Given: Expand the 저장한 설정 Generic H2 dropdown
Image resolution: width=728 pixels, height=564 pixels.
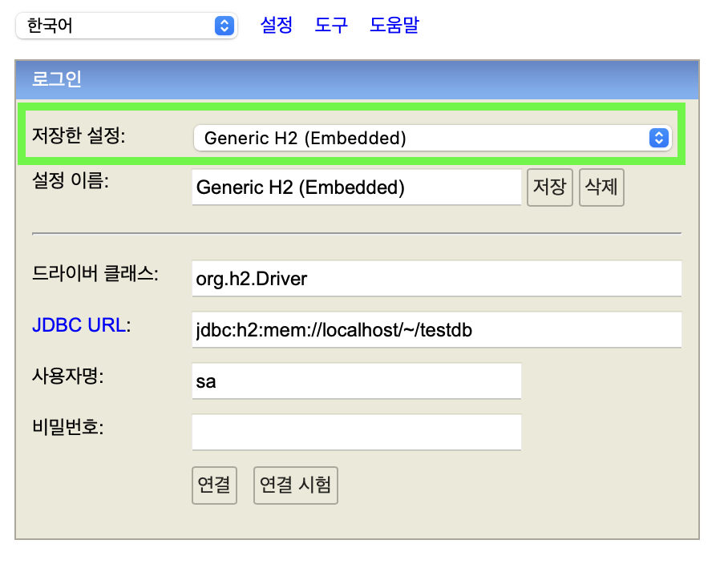Looking at the screenshot, I should 433,138.
